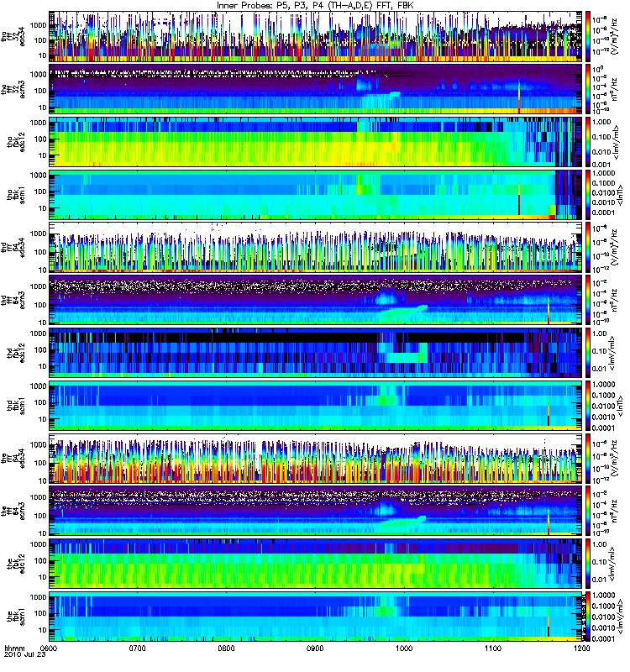Screen dimensions: 630x672
Task: Select the tha fff 32 scm3 color bar
Action: pos(588,89)
